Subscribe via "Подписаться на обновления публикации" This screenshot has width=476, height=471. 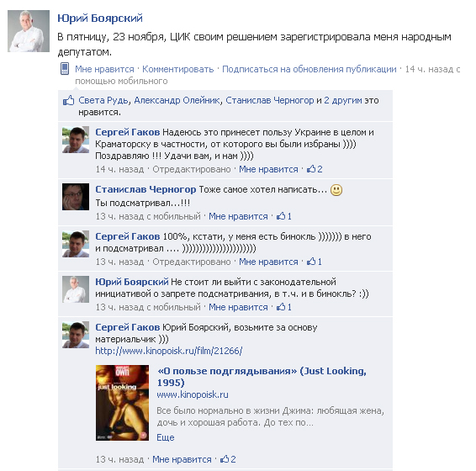pos(309,69)
